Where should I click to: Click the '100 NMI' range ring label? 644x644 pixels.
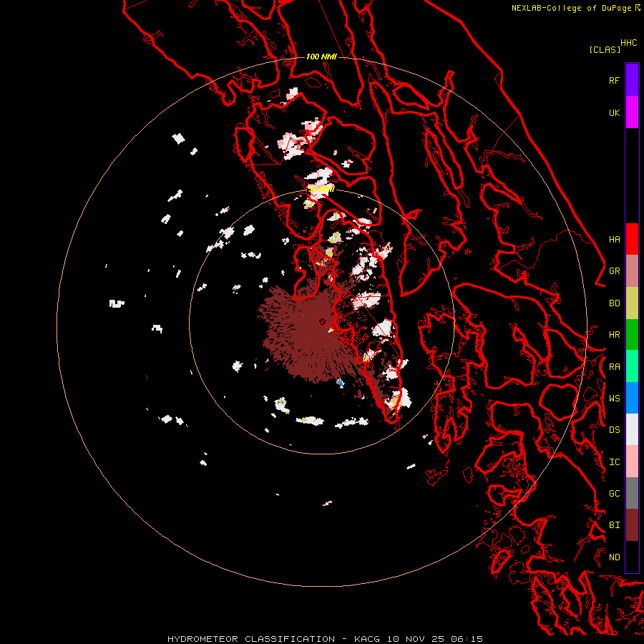tap(321, 57)
